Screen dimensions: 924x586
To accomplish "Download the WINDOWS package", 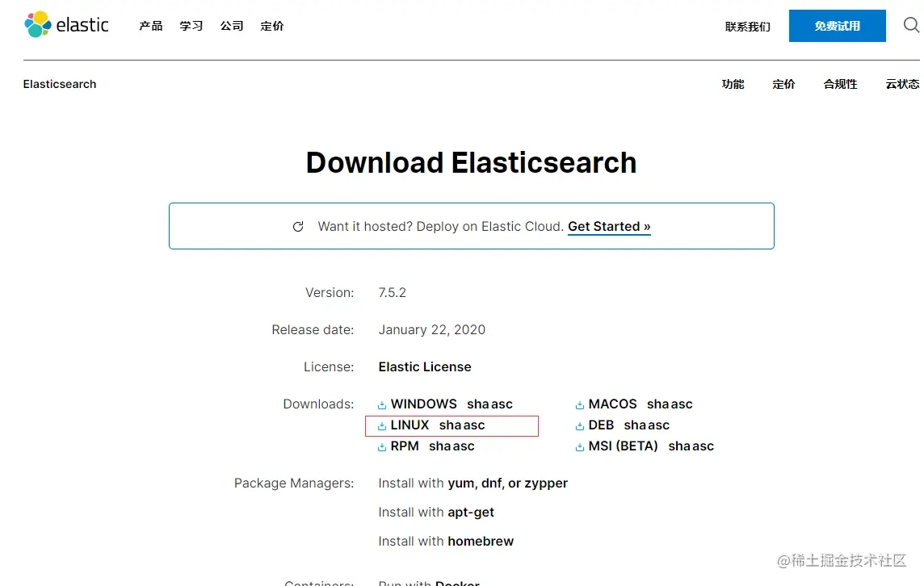I will point(424,404).
